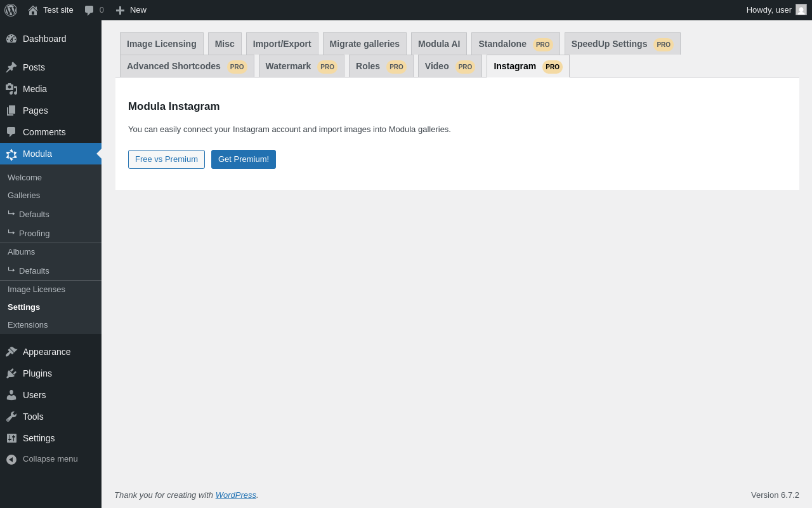Viewport: 812px width, 508px height.
Task: Click the Pages menu label
Action: [36, 110]
